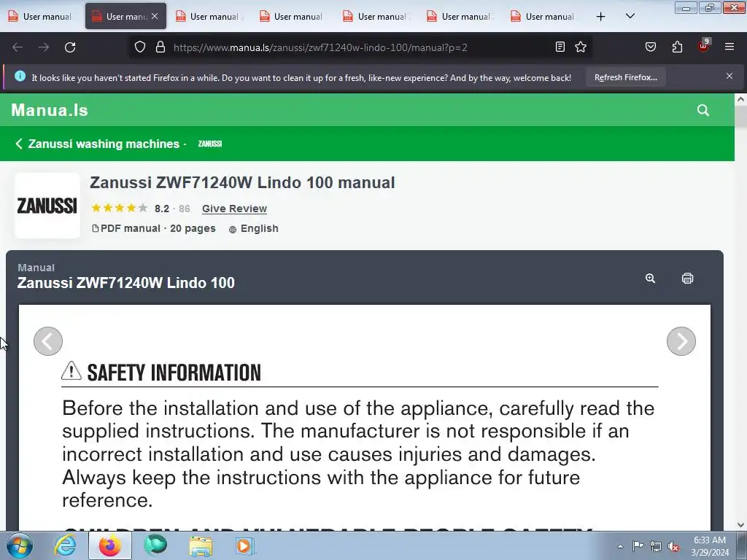The width and height of the screenshot is (747, 560).
Task: Click the page scrollbar down arrow
Action: point(740,525)
